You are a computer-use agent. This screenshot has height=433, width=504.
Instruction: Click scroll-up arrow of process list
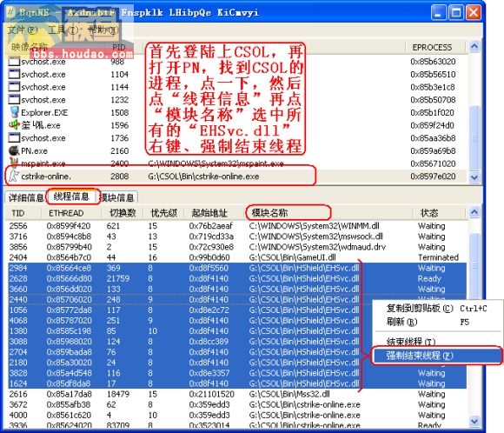tap(474, 47)
